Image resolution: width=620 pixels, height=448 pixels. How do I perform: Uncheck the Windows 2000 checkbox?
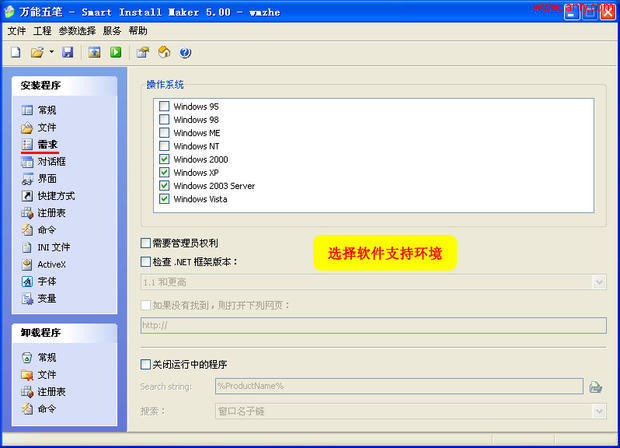point(164,159)
